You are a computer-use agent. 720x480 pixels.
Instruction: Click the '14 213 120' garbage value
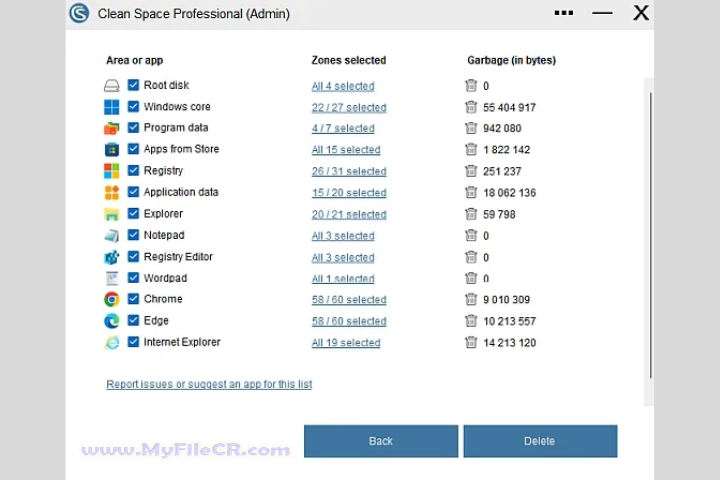[x=509, y=343]
